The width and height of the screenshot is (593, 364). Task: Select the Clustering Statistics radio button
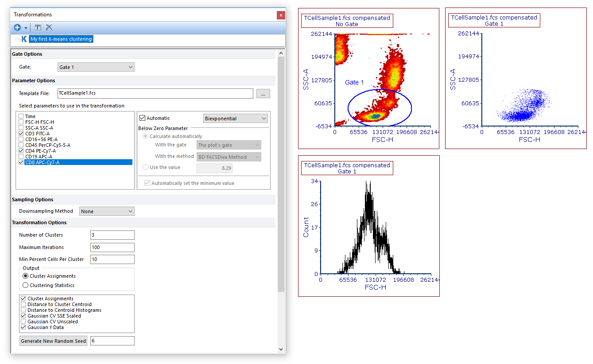pos(26,285)
